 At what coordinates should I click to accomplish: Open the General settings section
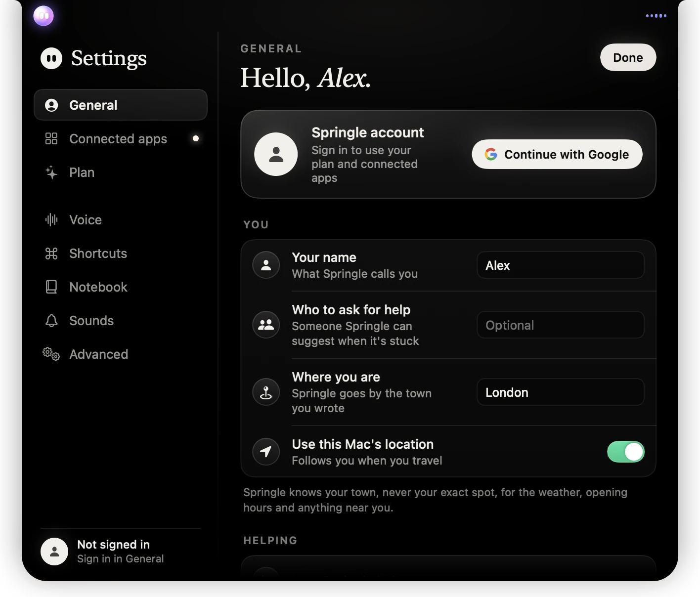click(121, 105)
